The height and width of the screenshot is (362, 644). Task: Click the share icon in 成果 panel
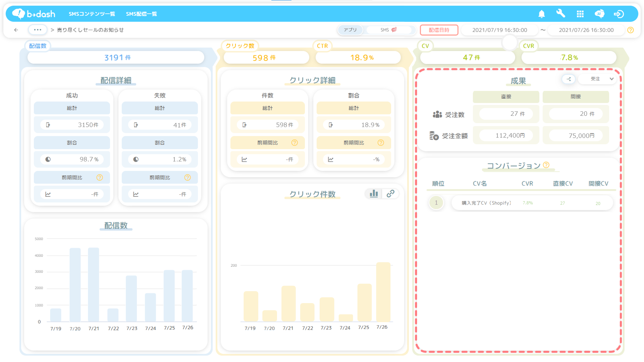click(x=568, y=79)
